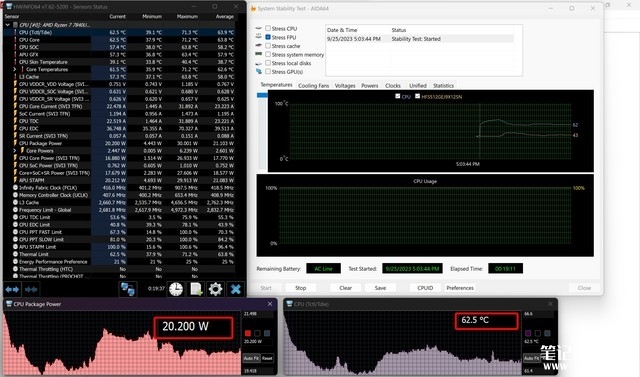Collapse the CPU [#0] AMD Ryzen 7 sensor group
The width and height of the screenshot is (640, 377).
coord(8,25)
